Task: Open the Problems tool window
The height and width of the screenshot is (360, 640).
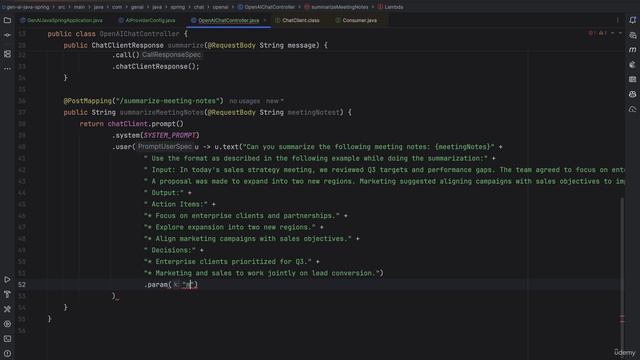Action: [x=7, y=353]
